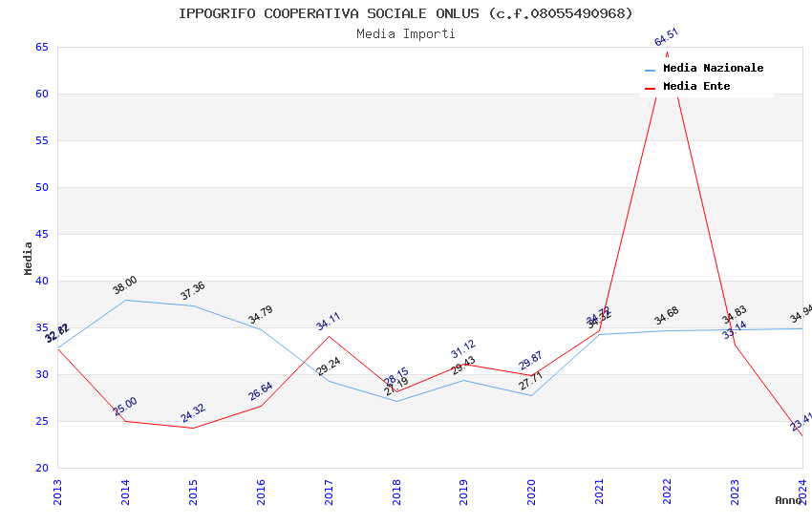Click the red Media Ente legend swatch
The height and width of the screenshot is (525, 812).
[650, 88]
